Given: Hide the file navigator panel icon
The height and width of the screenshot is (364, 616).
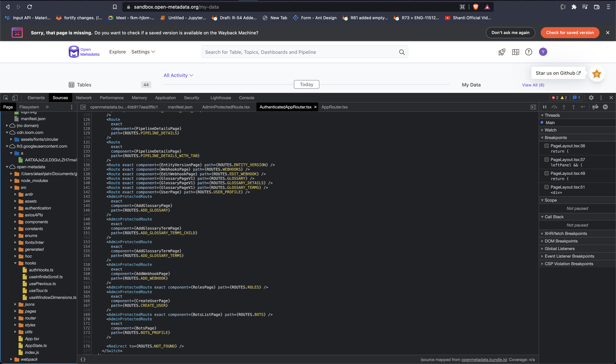Looking at the screenshot, I should click(83, 107).
